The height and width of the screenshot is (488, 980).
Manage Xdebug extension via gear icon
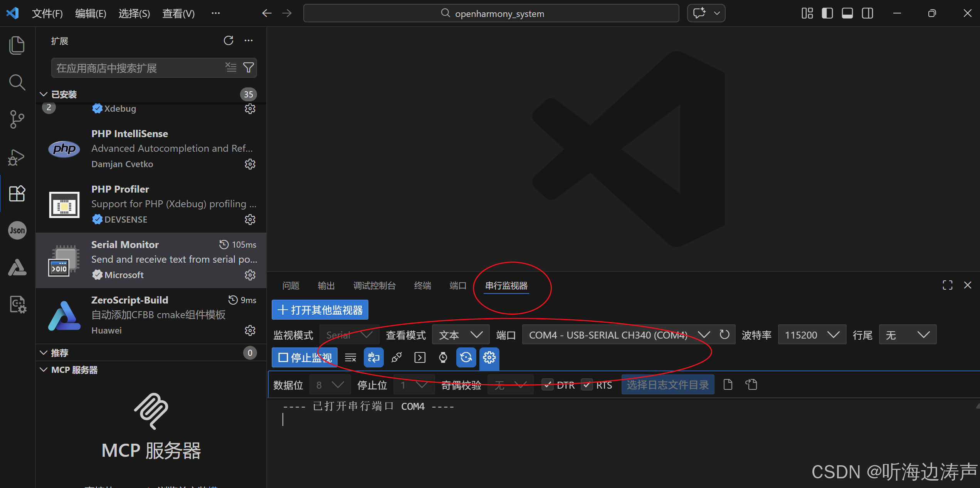(x=250, y=109)
